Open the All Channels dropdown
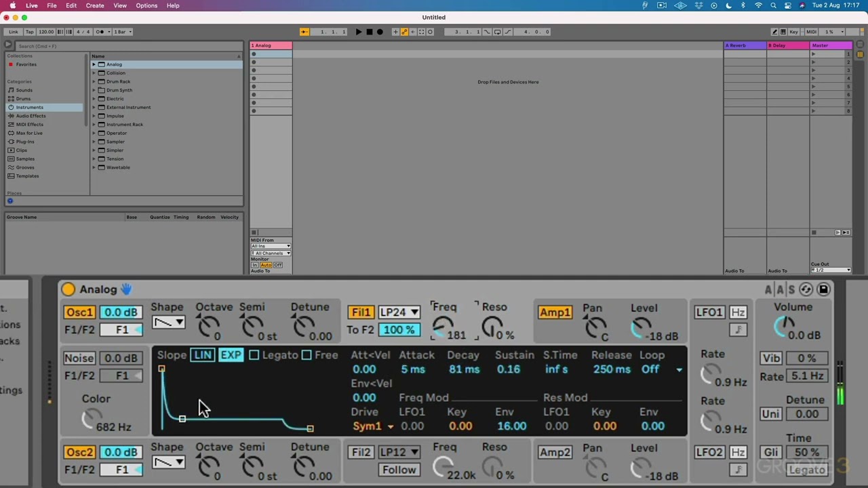Viewport: 868px width, 488px height. click(271, 253)
